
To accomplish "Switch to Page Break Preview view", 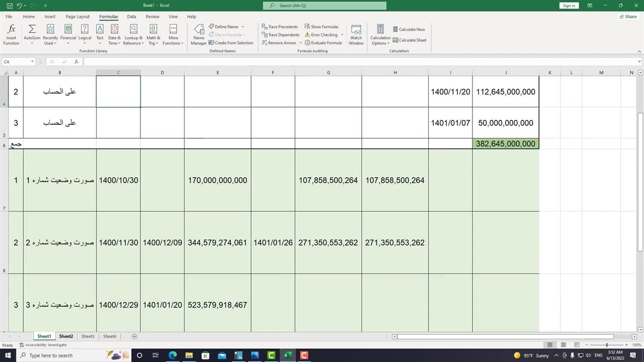I will point(577,345).
